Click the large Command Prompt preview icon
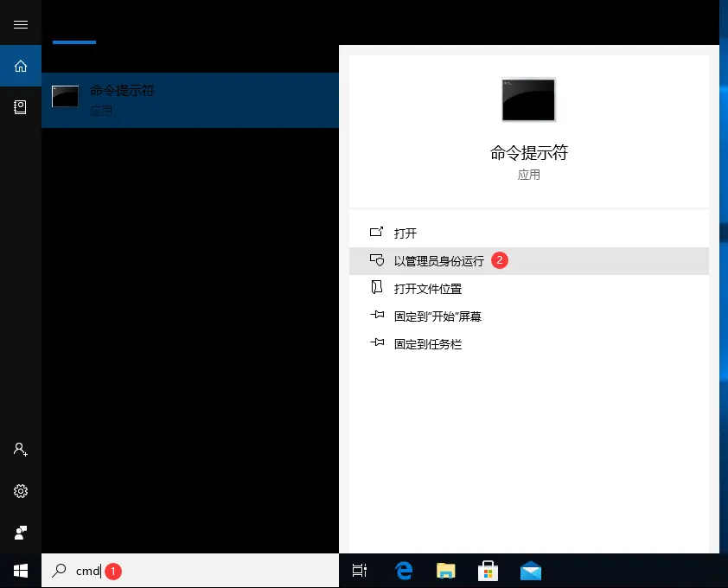This screenshot has height=588, width=728. [528, 99]
